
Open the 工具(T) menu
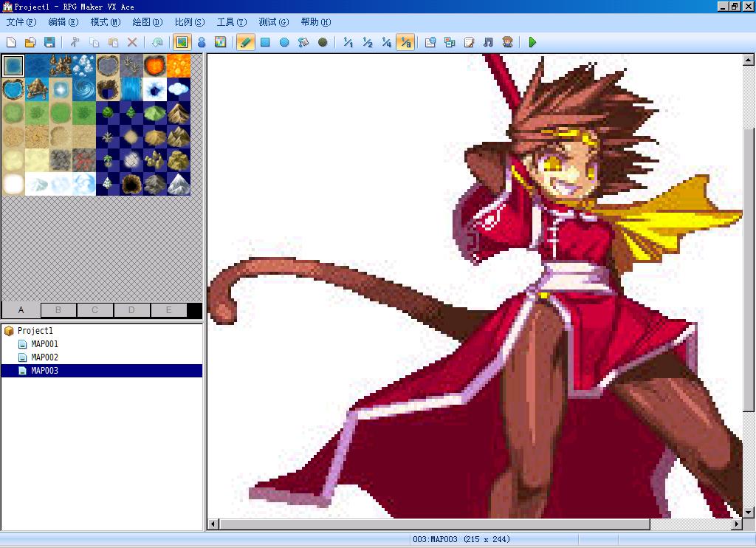pos(231,22)
